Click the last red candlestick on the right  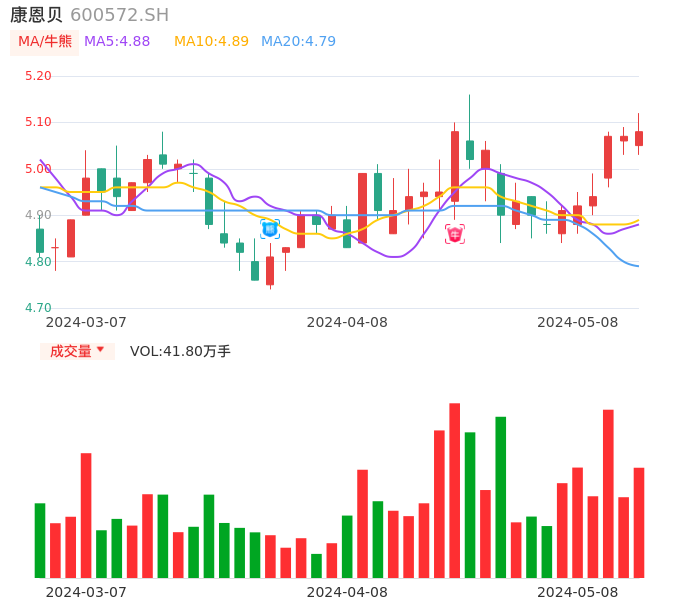click(x=639, y=138)
